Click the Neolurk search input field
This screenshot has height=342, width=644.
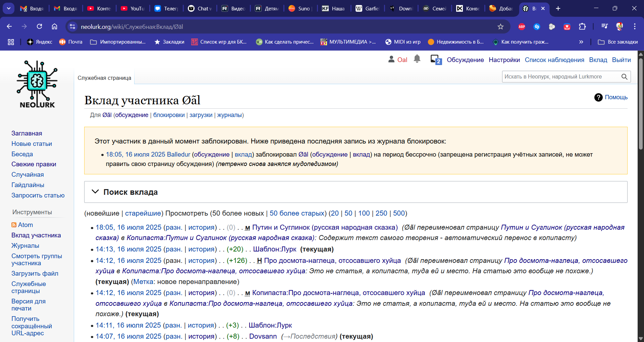point(560,77)
